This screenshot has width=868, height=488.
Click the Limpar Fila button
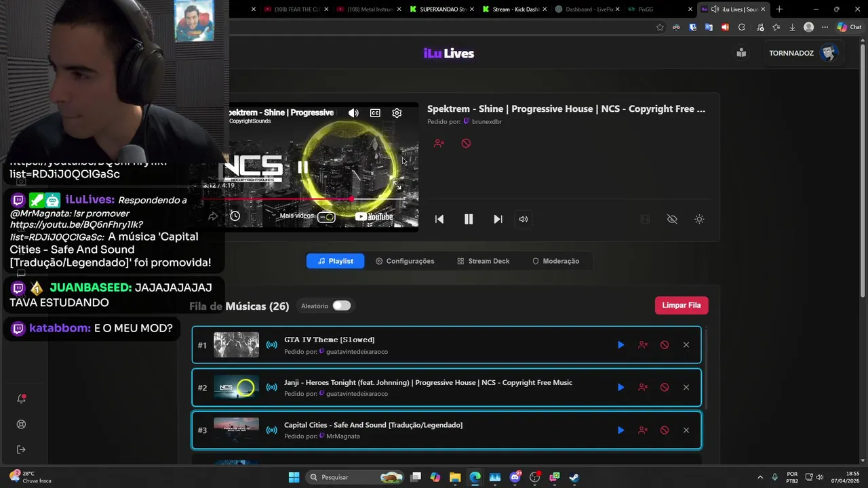(682, 305)
